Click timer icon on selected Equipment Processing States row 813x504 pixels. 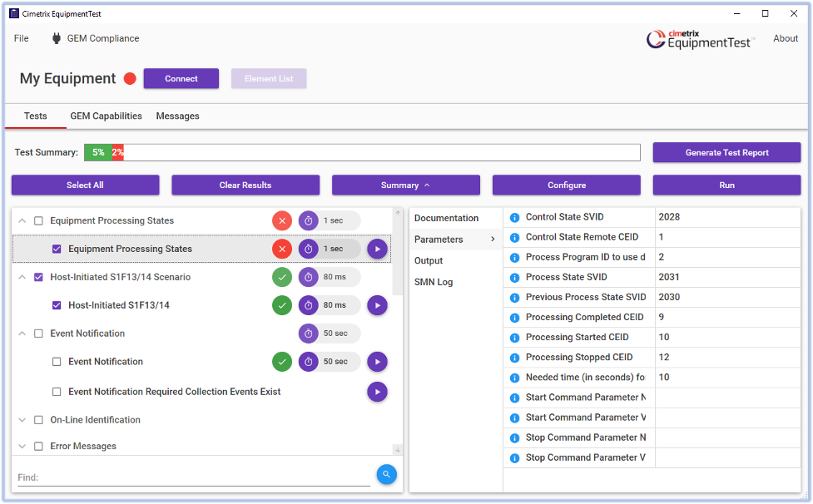click(x=309, y=250)
